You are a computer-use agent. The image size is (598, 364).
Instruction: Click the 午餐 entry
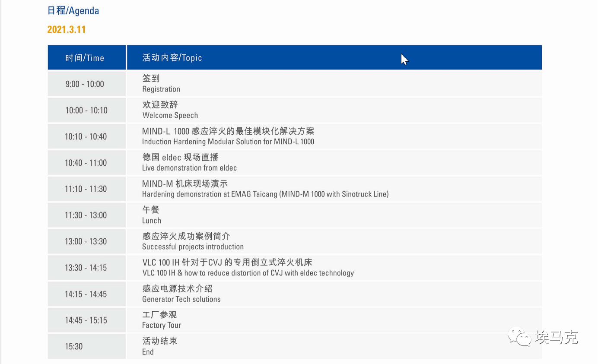click(151, 210)
